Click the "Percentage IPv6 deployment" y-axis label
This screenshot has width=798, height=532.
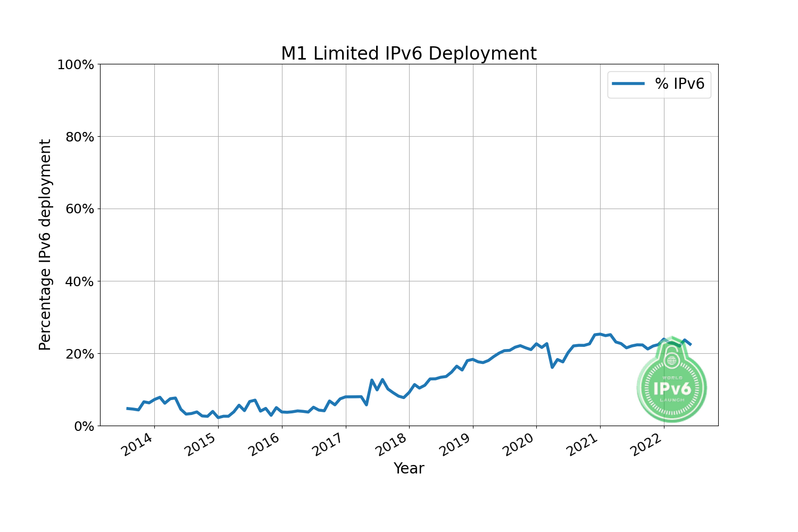click(x=45, y=245)
